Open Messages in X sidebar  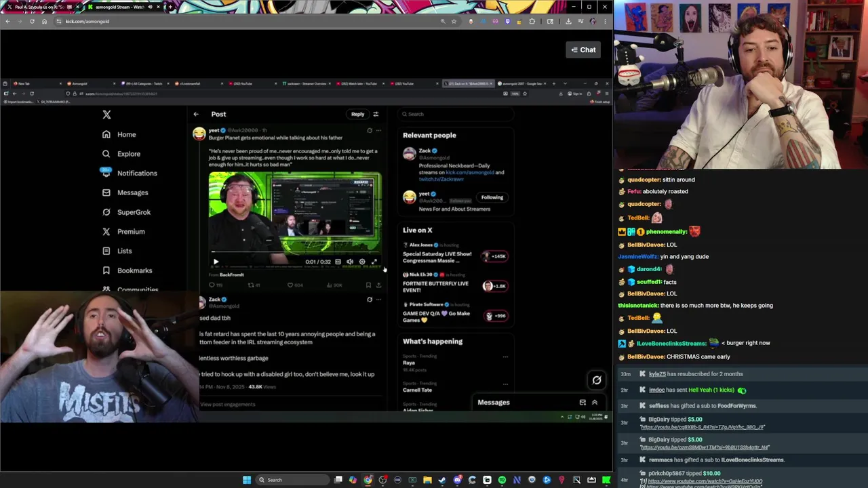125,192
